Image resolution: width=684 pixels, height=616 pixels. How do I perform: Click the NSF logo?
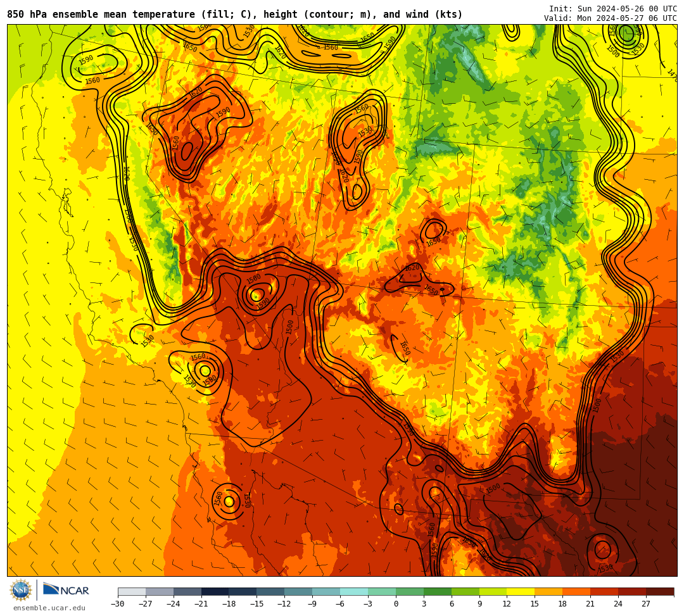click(20, 590)
